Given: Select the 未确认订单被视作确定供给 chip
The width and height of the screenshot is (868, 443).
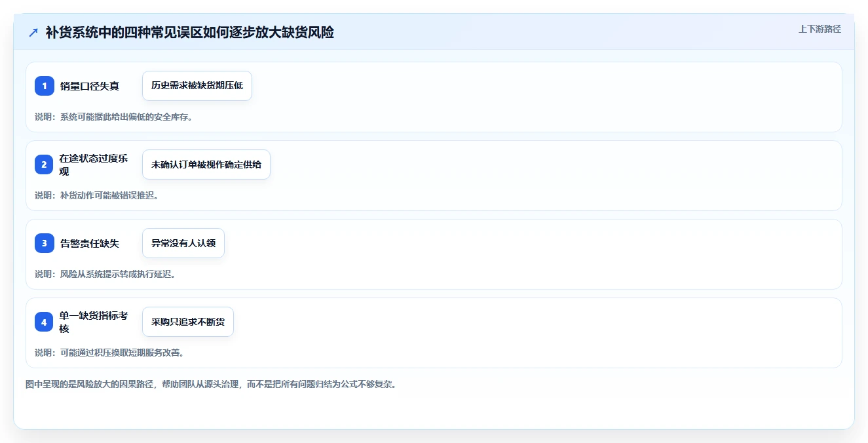Looking at the screenshot, I should pyautogui.click(x=206, y=164).
